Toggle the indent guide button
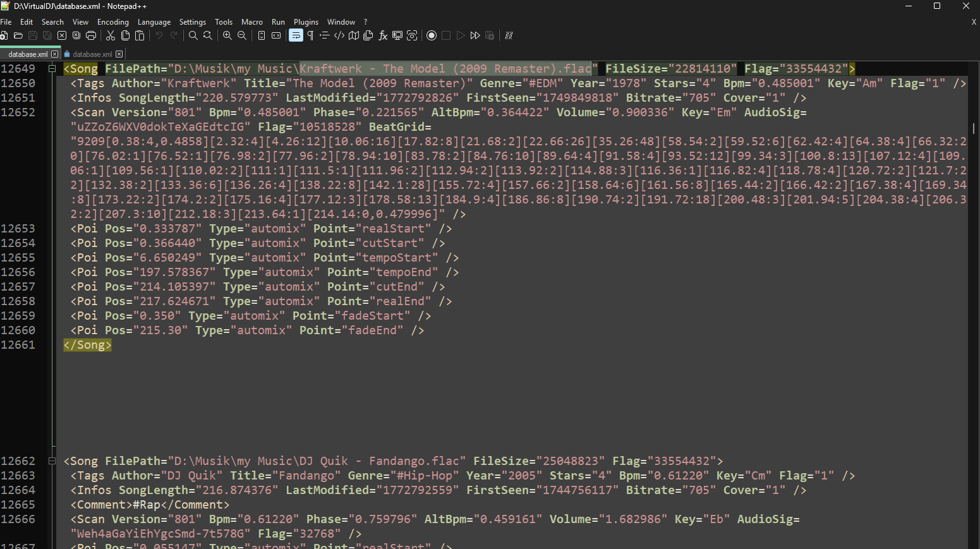980x549 pixels. click(325, 36)
